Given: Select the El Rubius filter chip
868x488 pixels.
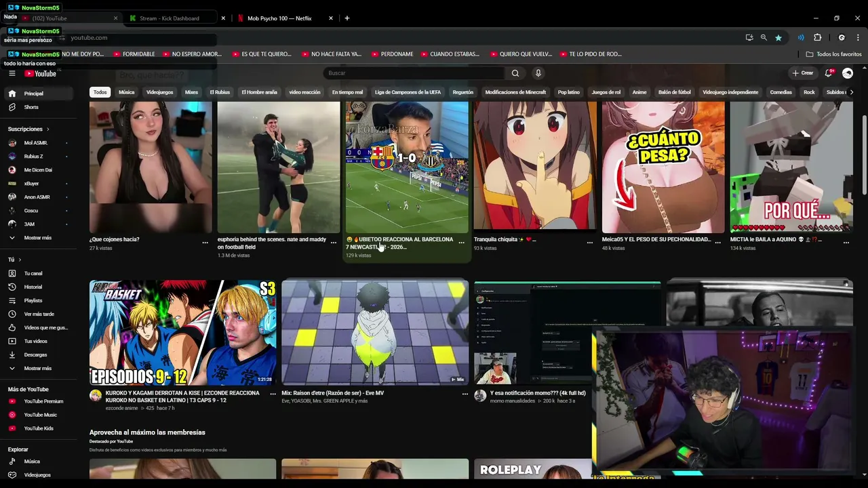Looking at the screenshot, I should 220,92.
